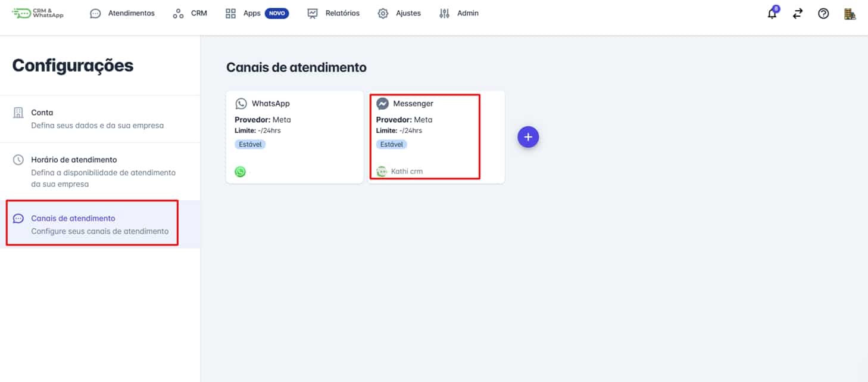Click the Estável badge on Messenger card
The height and width of the screenshot is (382, 868).
point(392,144)
